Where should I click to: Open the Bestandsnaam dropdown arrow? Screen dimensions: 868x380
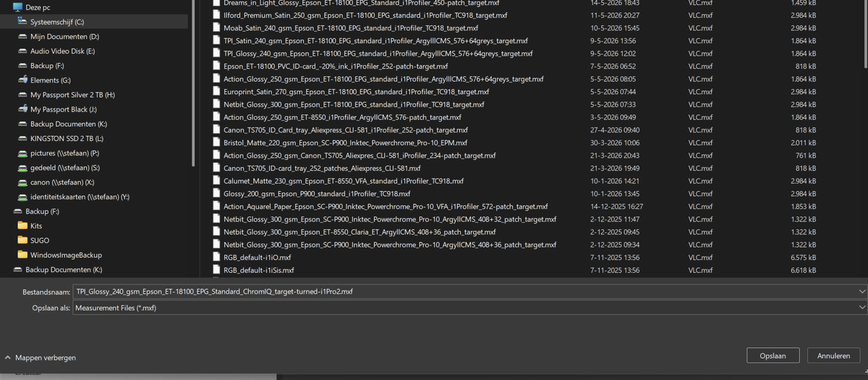[x=861, y=292]
